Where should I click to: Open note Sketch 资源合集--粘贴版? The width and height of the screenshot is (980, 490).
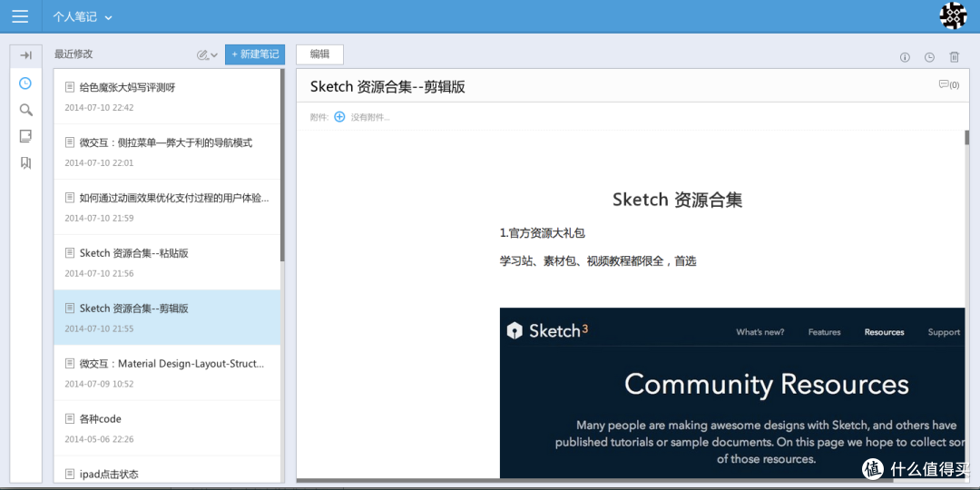(x=167, y=262)
